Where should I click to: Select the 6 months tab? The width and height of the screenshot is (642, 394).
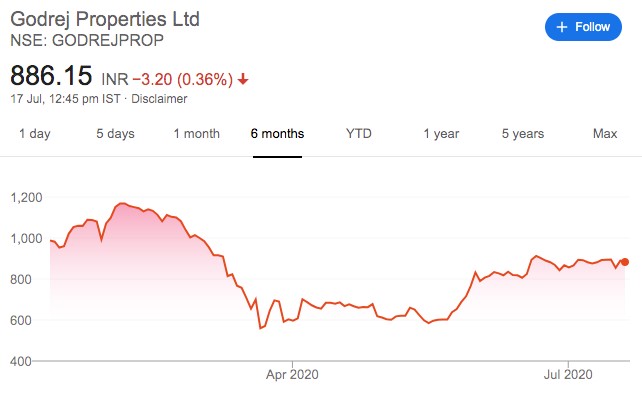pyautogui.click(x=277, y=134)
